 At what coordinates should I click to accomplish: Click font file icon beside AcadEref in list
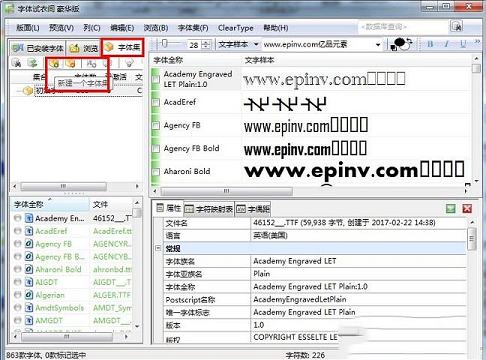(29, 231)
